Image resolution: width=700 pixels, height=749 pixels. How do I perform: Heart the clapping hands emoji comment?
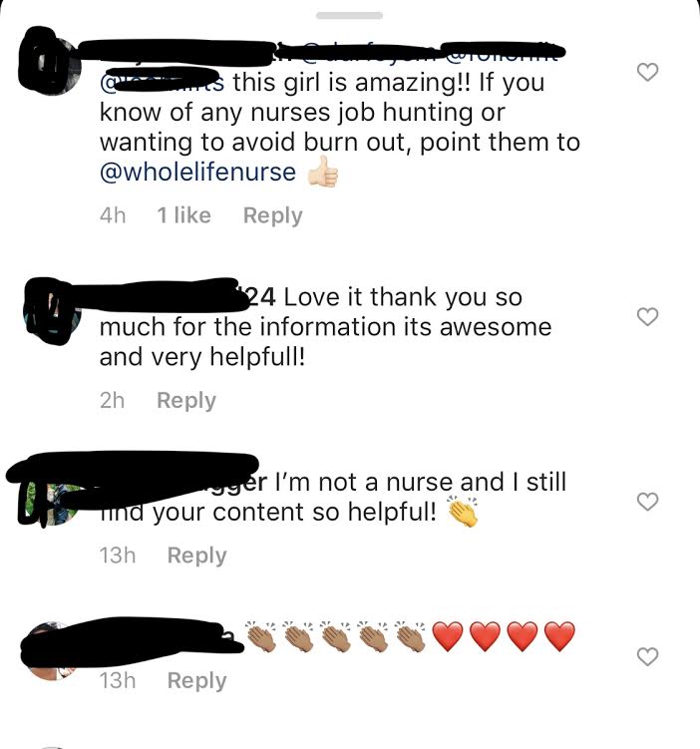tap(647, 657)
